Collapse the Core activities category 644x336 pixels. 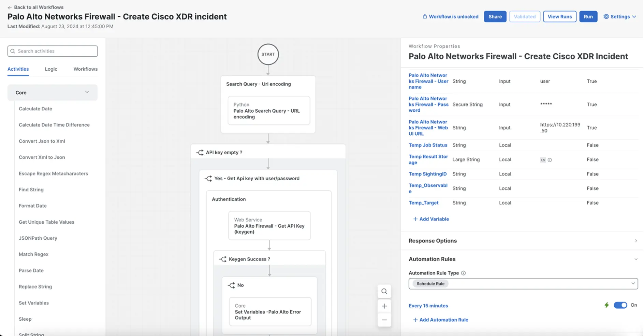tap(87, 92)
